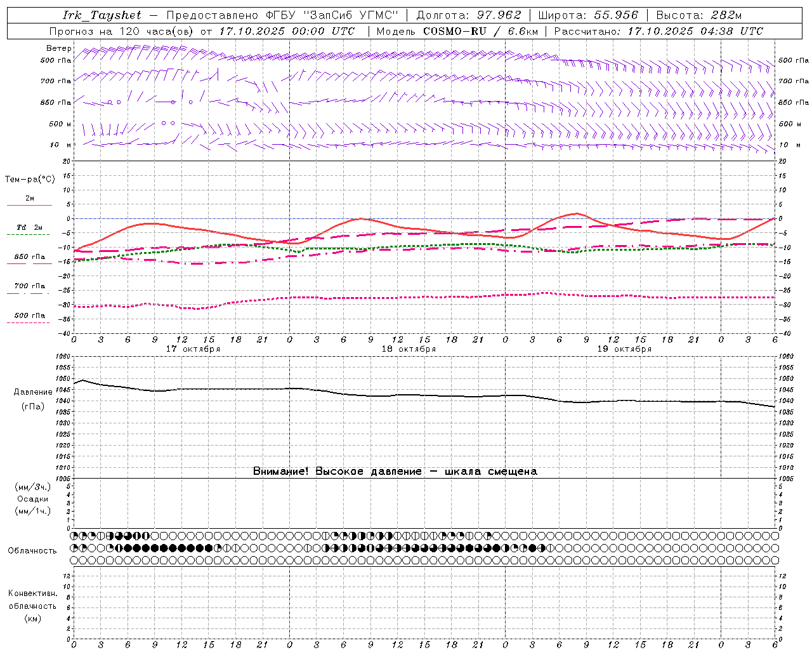Click the (км) unit under convective cloud label
Viewport: 812px width, 650px height.
click(x=32, y=618)
